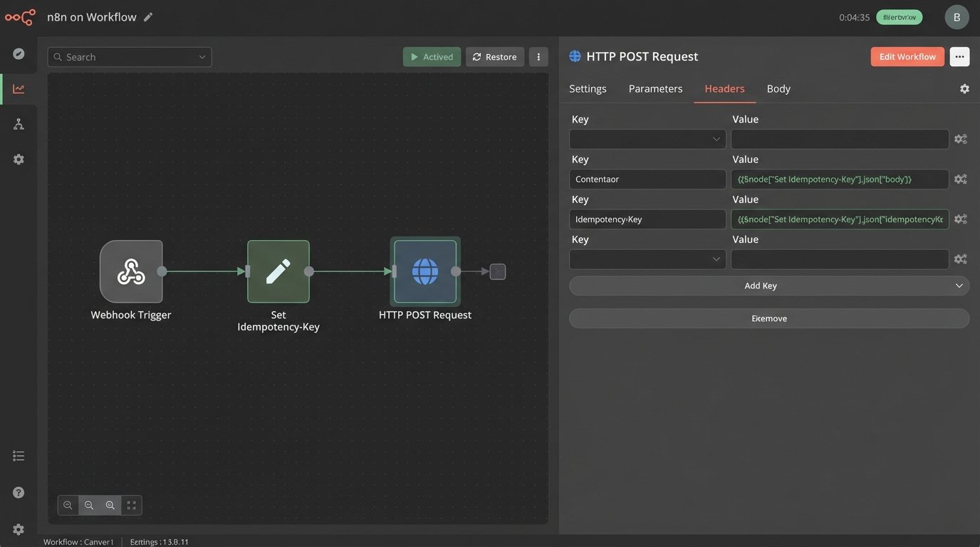Click the Restore button

tap(495, 57)
